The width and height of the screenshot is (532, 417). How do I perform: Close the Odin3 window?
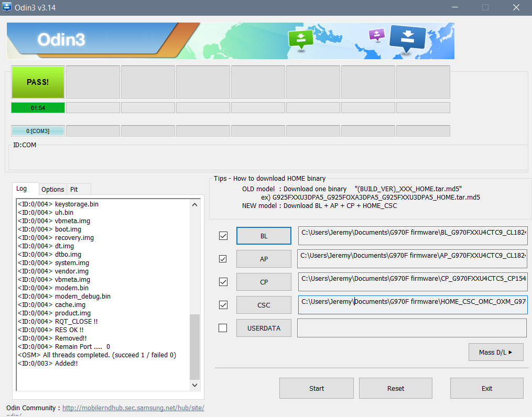pos(515,7)
